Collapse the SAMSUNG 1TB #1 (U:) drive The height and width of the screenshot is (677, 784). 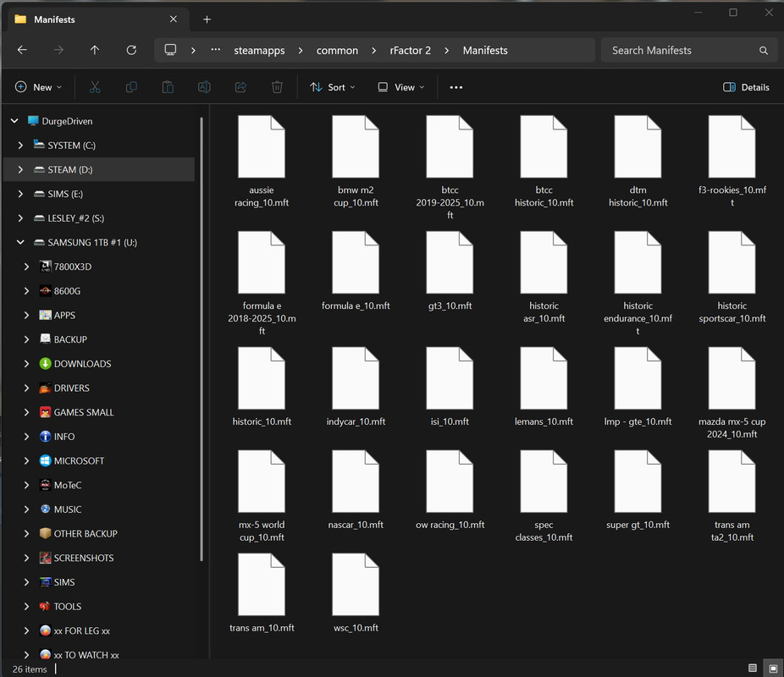coord(20,243)
